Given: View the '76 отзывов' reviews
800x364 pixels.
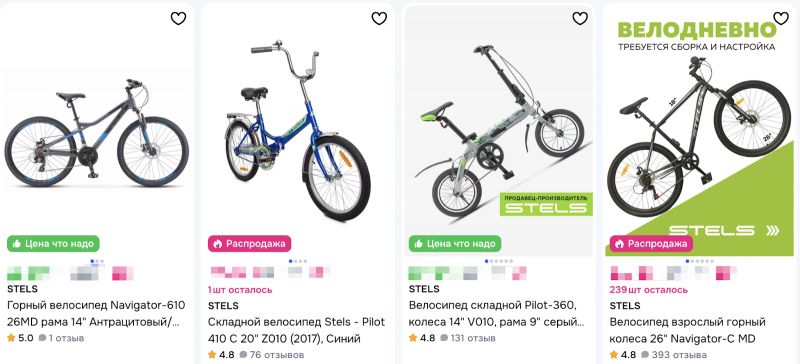Looking at the screenshot, I should pyautogui.click(x=271, y=354).
